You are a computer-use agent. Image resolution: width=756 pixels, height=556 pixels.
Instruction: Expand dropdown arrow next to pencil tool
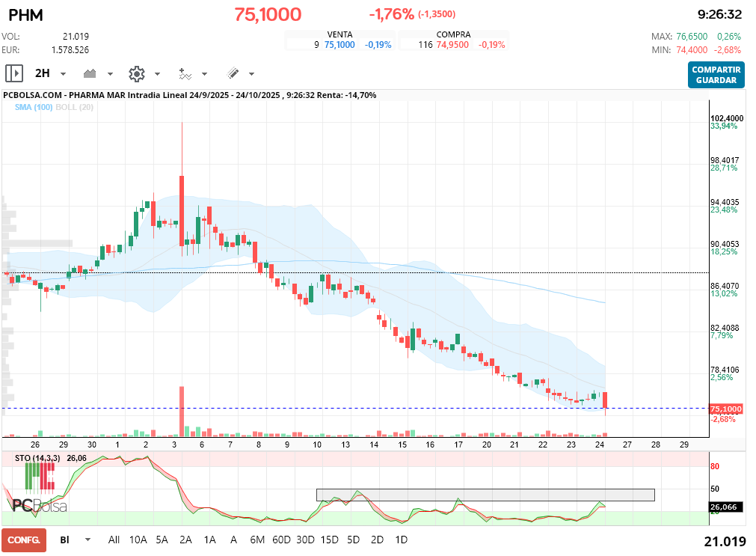click(x=251, y=74)
